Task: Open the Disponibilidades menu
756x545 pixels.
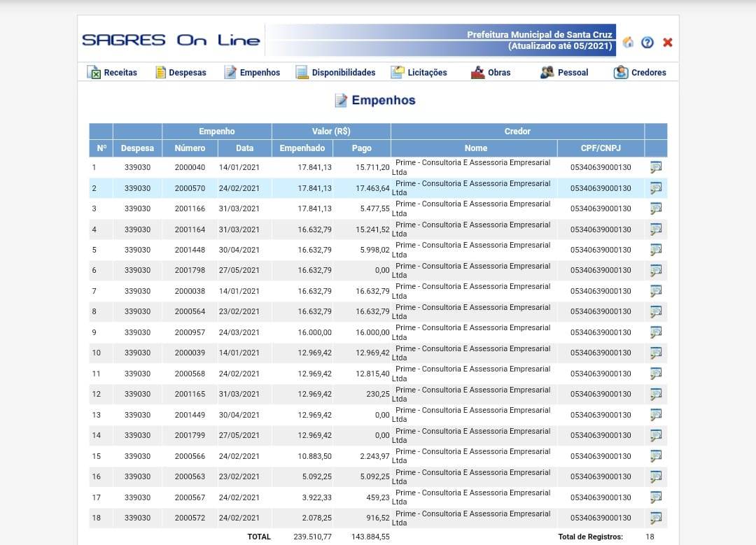Action: [335, 72]
